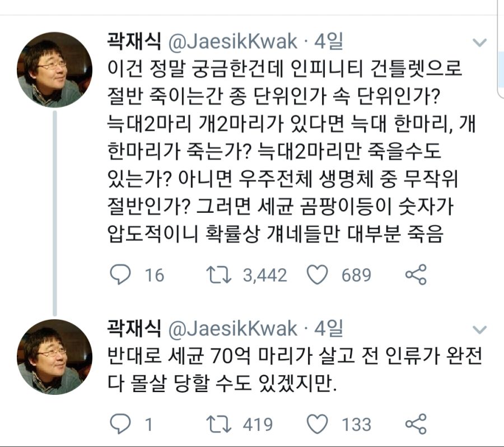
Task: Expand the more-options chevron on the second tweet
Action: (479, 329)
